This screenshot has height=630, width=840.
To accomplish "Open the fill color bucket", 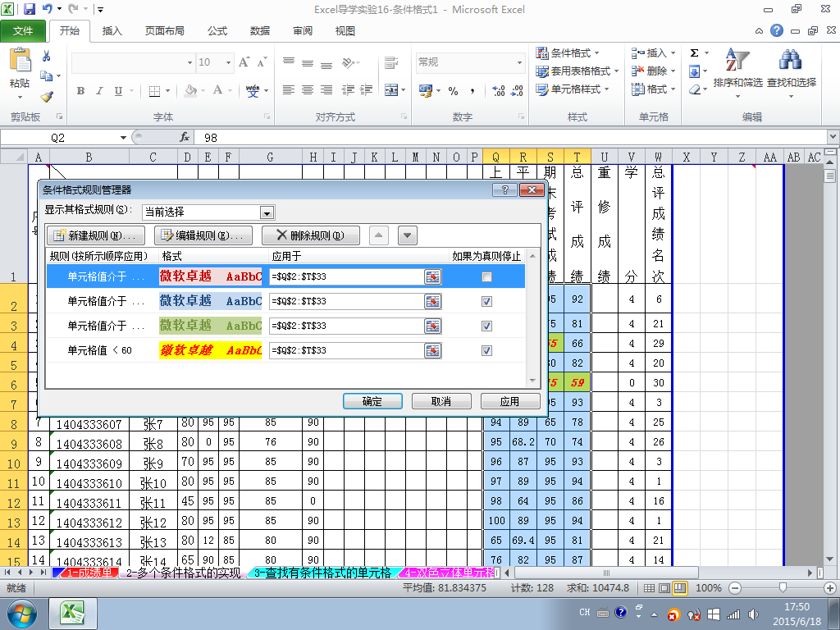I will coord(189,90).
